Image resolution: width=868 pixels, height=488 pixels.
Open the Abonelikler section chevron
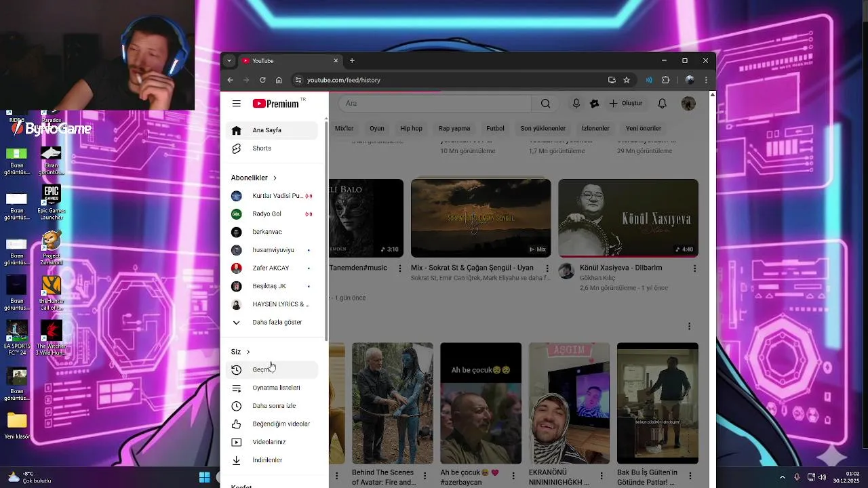(x=275, y=178)
